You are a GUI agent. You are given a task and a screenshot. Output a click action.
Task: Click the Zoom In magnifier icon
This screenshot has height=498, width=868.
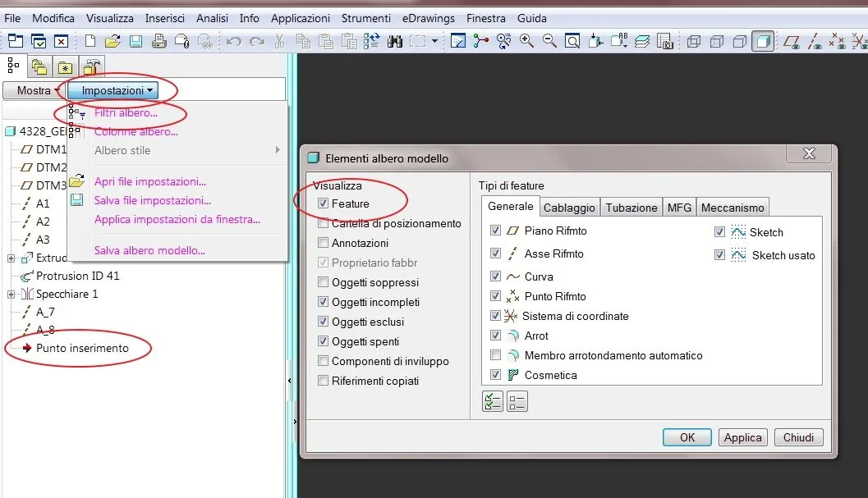pyautogui.click(x=526, y=41)
